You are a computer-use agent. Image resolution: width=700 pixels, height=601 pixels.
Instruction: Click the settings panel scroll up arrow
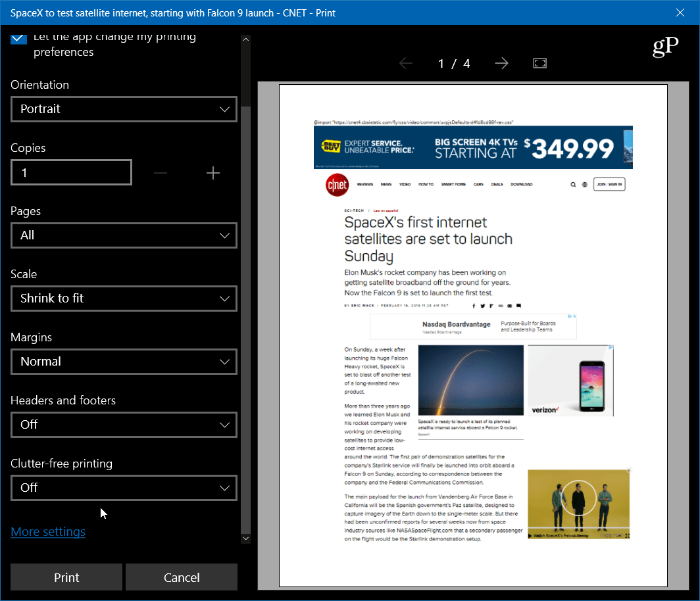[x=245, y=39]
